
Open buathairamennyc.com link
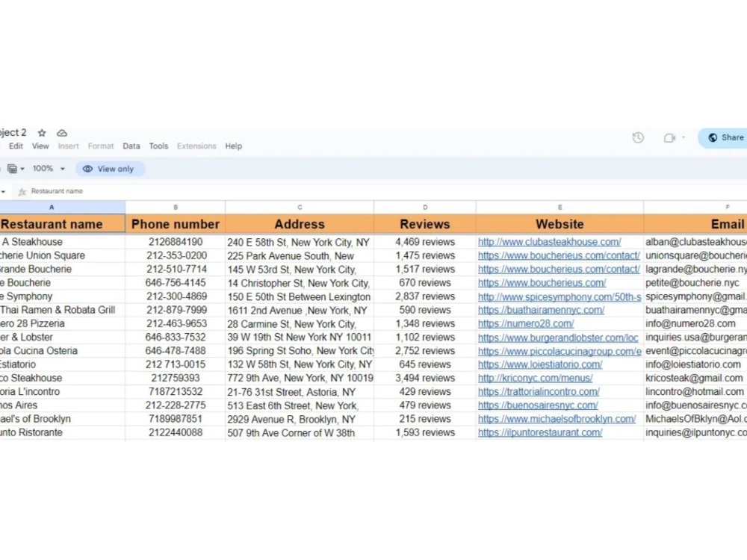pos(541,310)
